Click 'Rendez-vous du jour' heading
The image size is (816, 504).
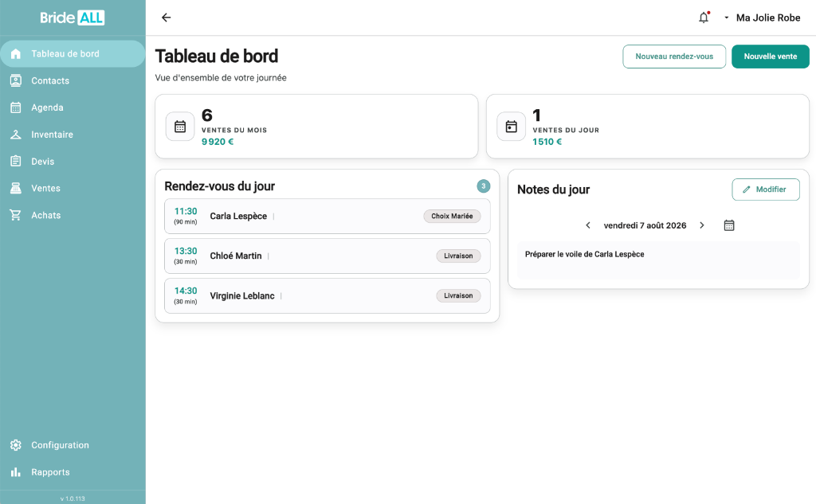[220, 186]
